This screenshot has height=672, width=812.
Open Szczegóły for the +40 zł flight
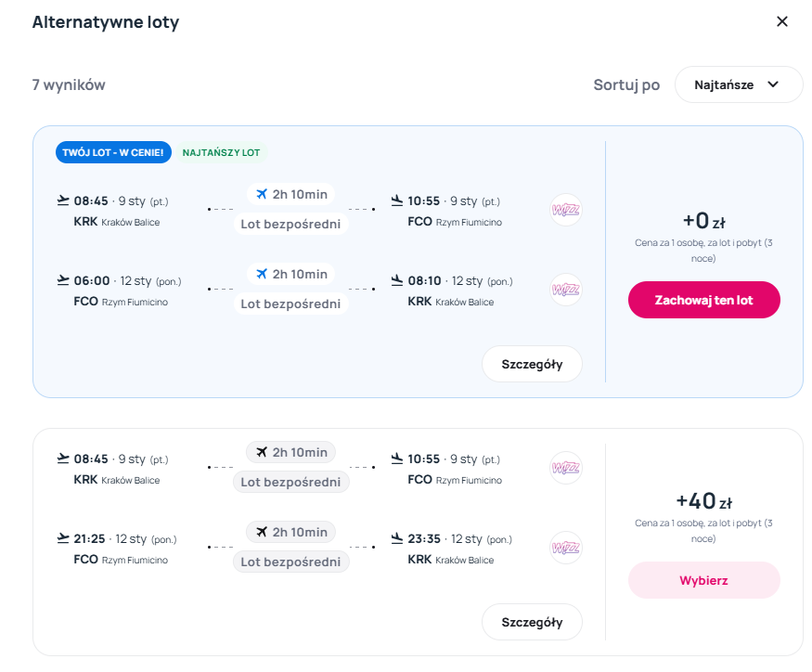tap(532, 622)
